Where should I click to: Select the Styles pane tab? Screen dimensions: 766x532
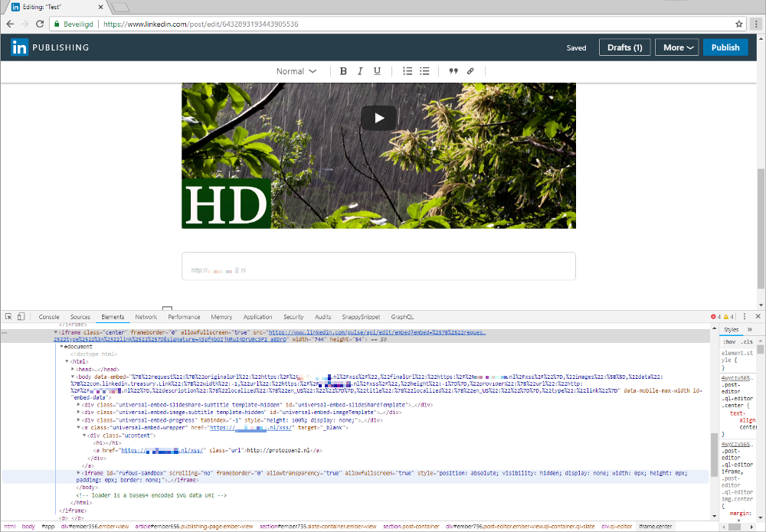732,330
